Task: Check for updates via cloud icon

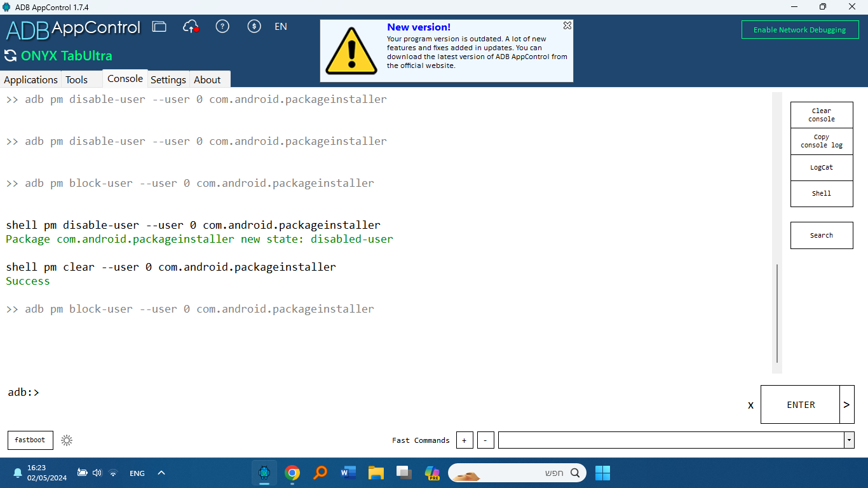Action: 191,27
